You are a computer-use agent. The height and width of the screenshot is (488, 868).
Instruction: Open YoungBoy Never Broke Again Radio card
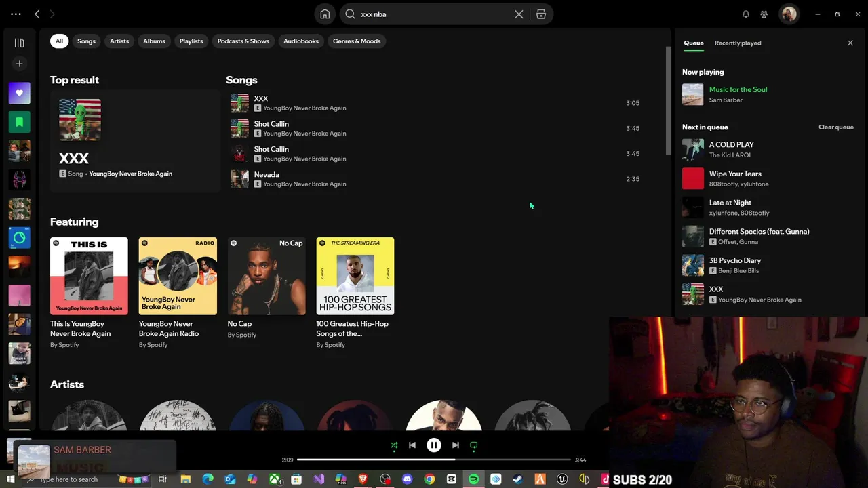point(178,293)
